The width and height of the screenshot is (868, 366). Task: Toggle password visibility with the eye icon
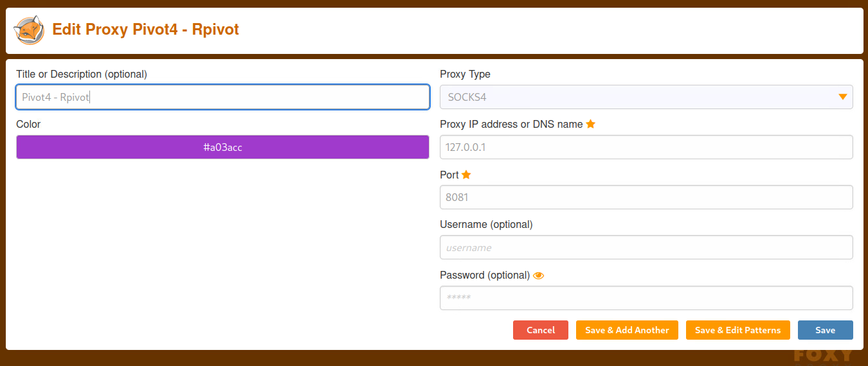point(539,275)
